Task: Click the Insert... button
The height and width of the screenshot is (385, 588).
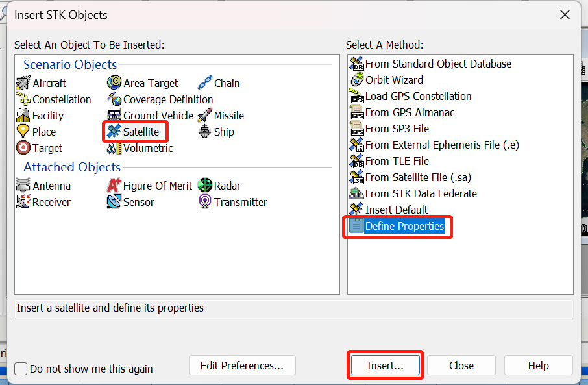Action: 386,366
